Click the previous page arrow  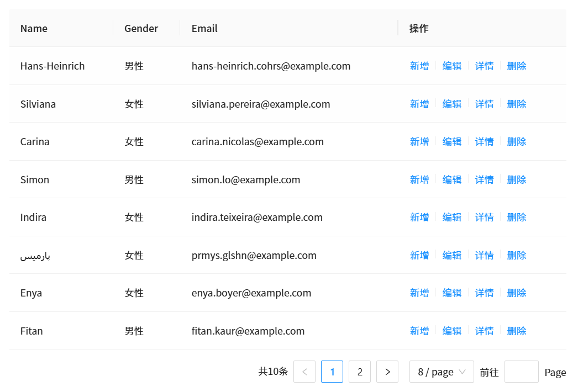pos(304,372)
